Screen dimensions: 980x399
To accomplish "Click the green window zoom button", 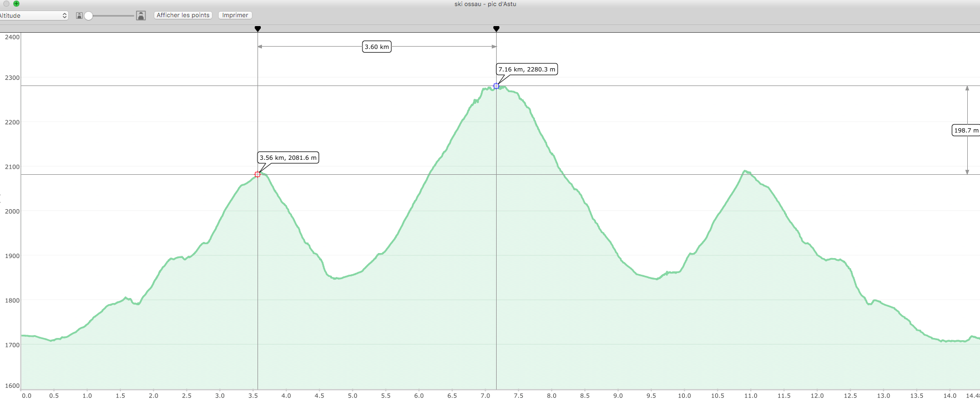I will [16, 3].
